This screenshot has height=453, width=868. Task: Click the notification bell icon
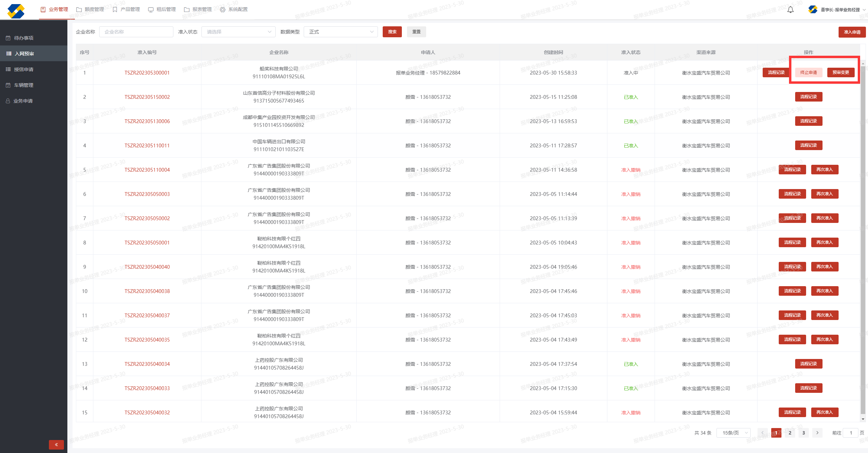790,10
